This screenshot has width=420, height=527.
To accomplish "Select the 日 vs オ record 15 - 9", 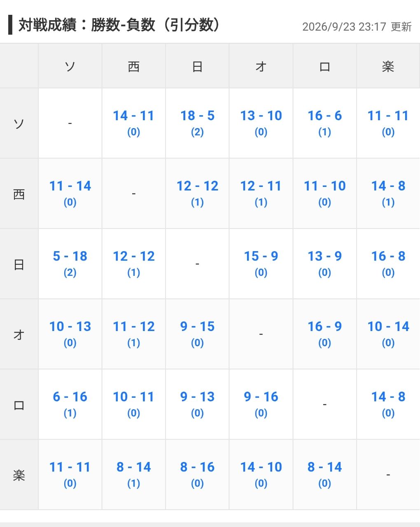I will 261,263.
